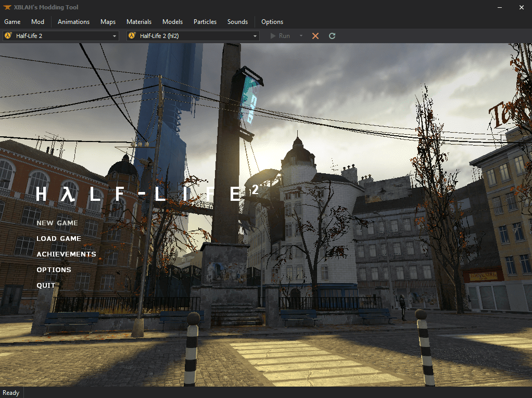This screenshot has height=398, width=532.
Task: Click the Ready status bar text
Action: 11,393
